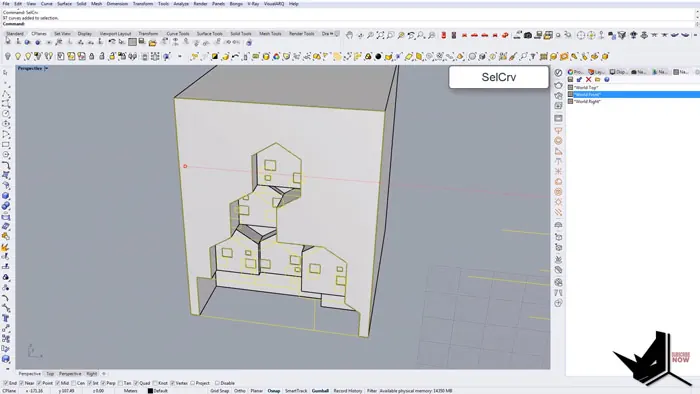
Task: Switch to the Standard toolbar tab
Action: (x=15, y=33)
